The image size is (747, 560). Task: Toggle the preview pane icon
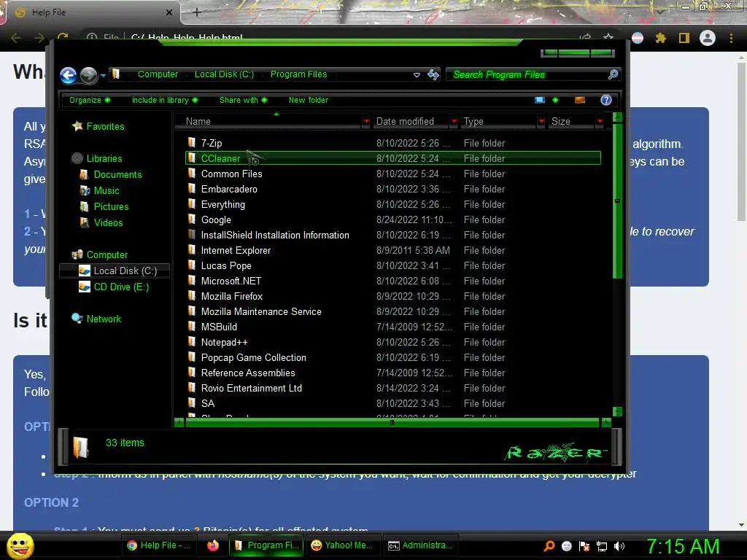coord(580,100)
